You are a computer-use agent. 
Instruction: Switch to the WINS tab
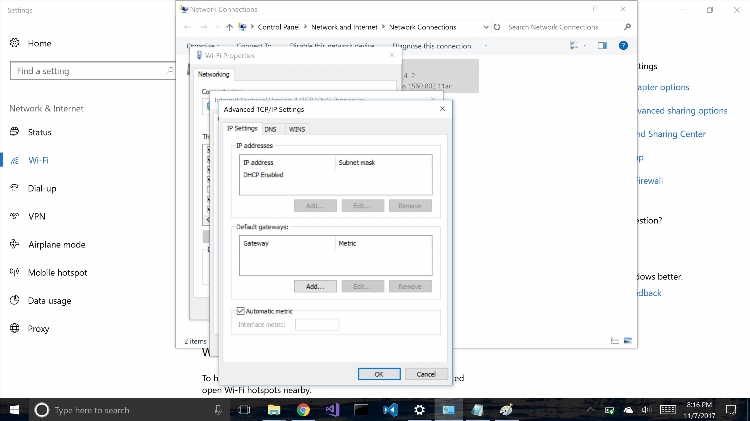297,129
